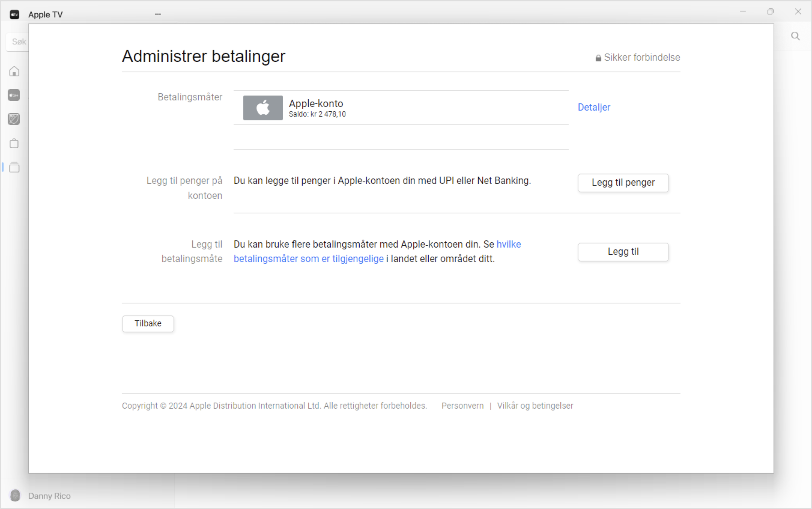Select the Library icon in the sidebar
This screenshot has height=509, width=812.
[x=14, y=167]
